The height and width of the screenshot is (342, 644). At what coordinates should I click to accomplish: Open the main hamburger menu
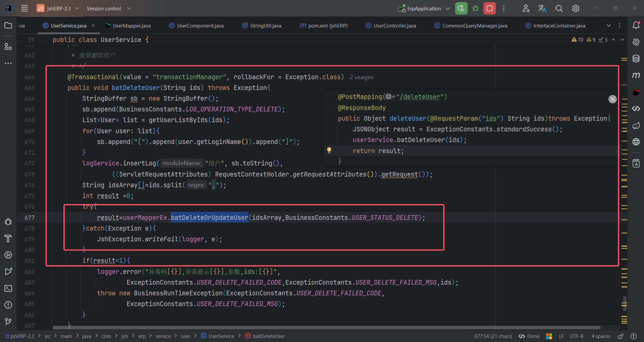pos(24,8)
